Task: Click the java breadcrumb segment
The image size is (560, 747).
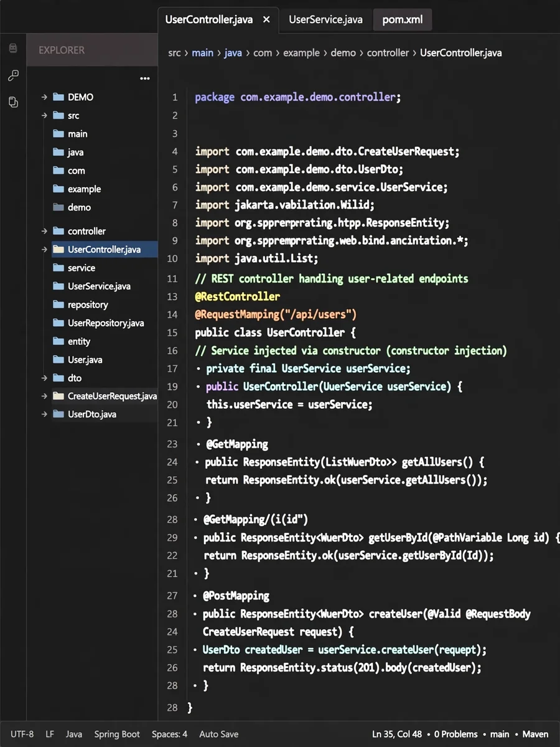Action: pyautogui.click(x=233, y=53)
